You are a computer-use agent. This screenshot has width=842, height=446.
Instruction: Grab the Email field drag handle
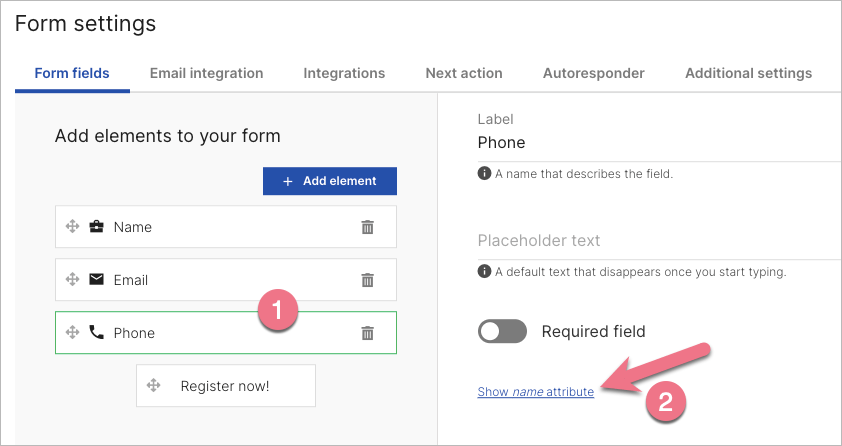click(72, 280)
